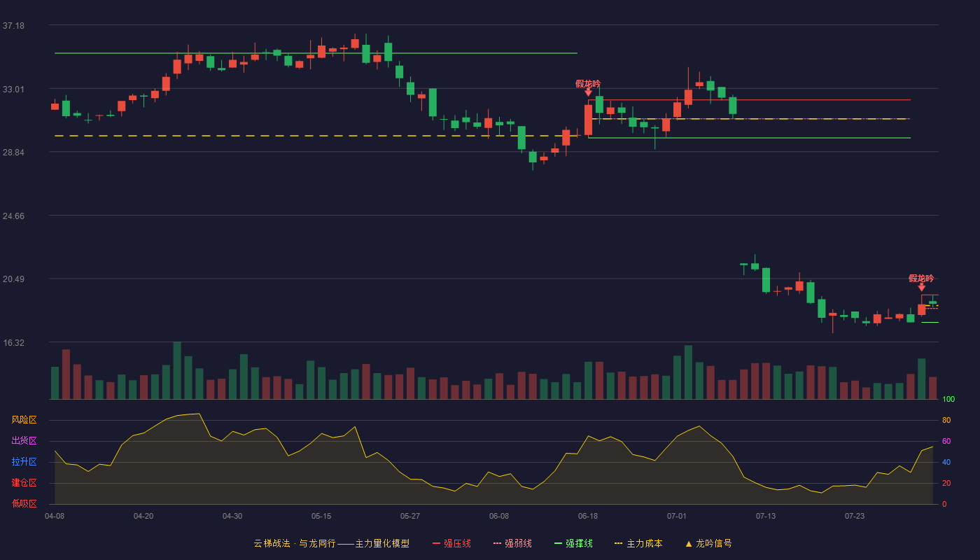Screen dimensions: 980x560
Task: Click the 04-20 date label
Action: click(x=143, y=516)
